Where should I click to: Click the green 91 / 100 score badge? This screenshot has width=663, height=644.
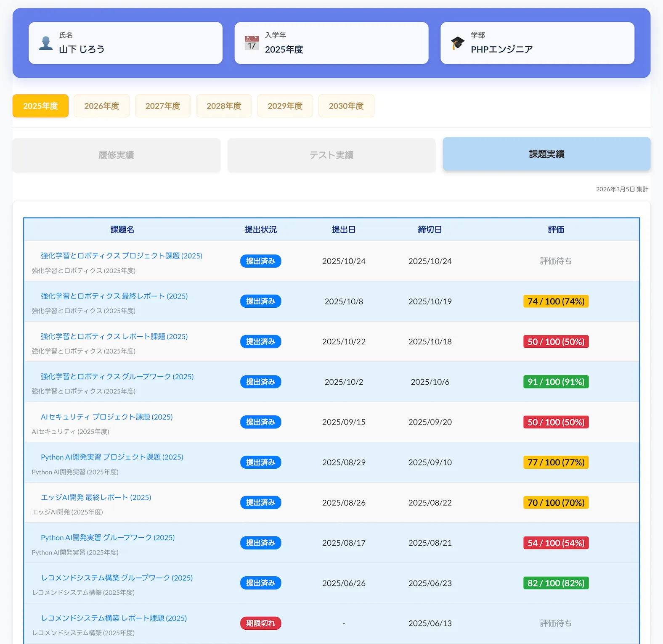click(555, 382)
